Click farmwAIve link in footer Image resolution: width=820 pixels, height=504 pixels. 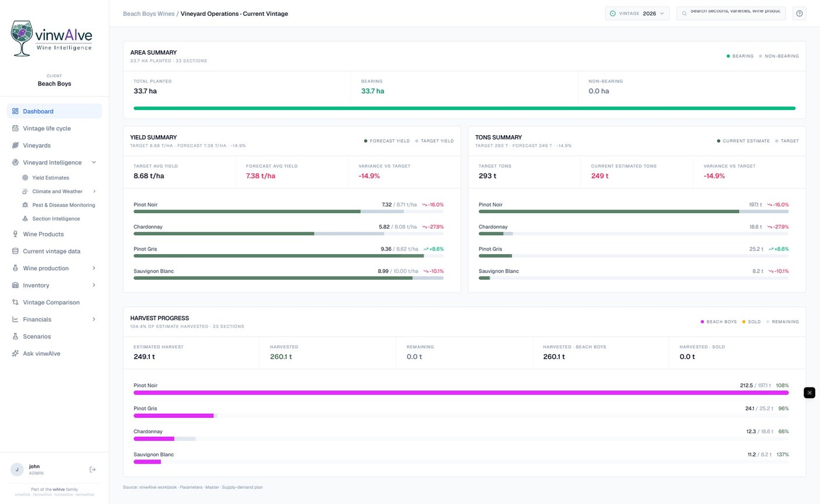(x=43, y=495)
